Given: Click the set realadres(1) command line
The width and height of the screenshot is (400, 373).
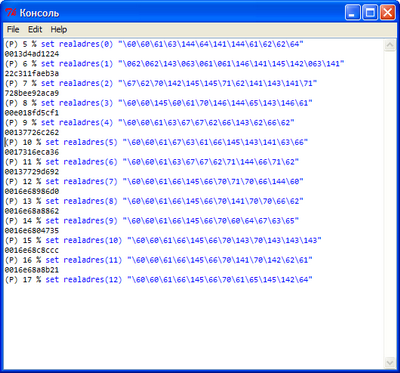Looking at the screenshot, I should click(174, 63).
